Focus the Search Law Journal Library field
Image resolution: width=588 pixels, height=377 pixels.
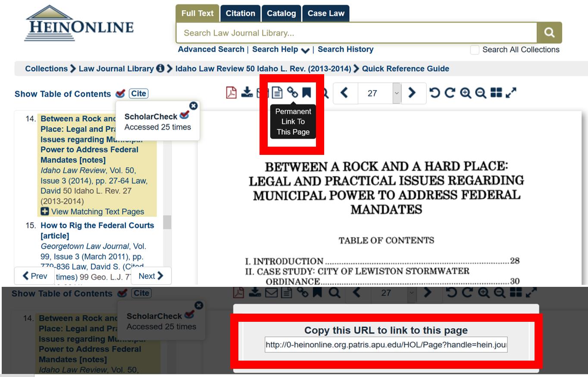[x=356, y=33]
